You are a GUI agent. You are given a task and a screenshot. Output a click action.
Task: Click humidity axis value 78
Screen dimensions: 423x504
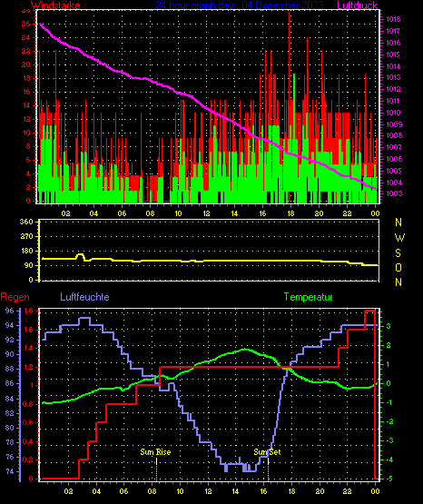pos(10,442)
